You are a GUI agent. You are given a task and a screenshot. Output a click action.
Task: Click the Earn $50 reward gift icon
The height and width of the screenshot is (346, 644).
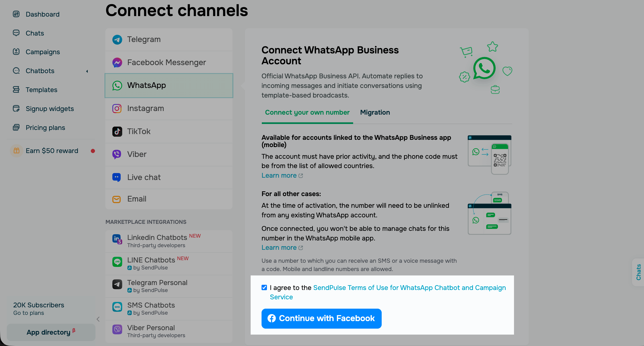[x=16, y=151]
